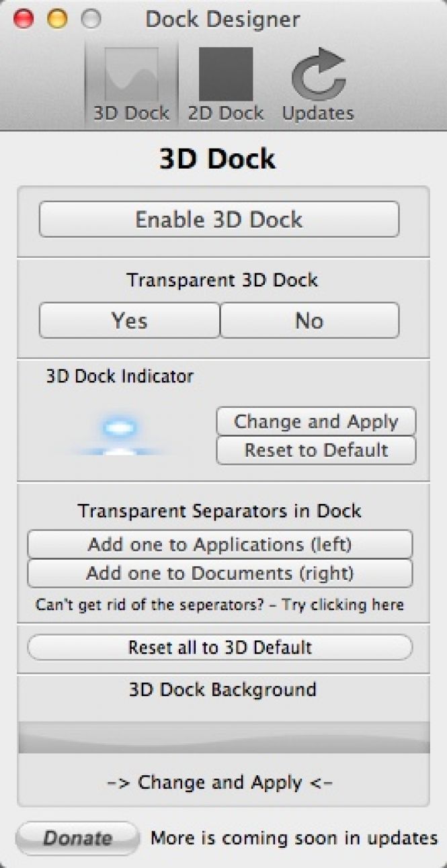
Task: Choose Yes for Transparent 3D Dock
Action: pyautogui.click(x=130, y=321)
